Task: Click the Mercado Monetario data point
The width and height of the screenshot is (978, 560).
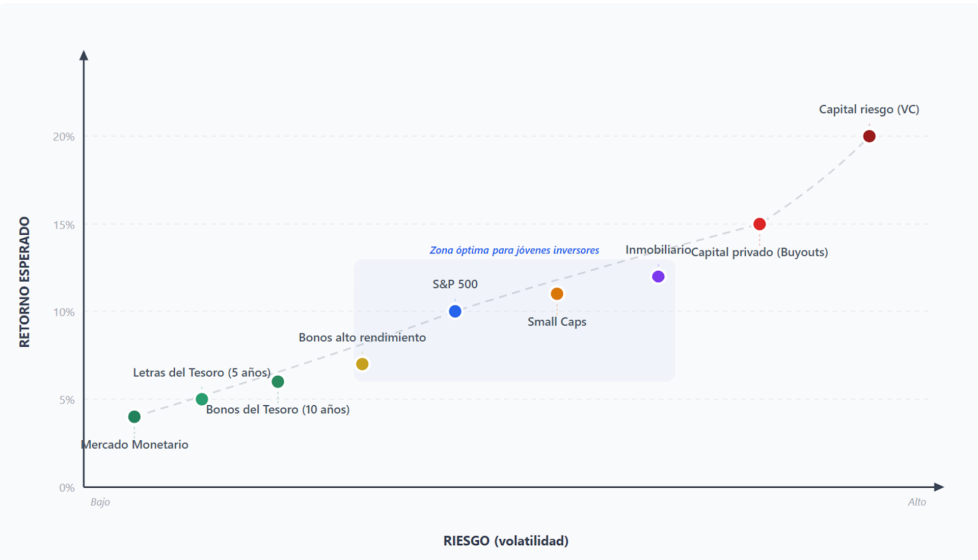Action: (134, 417)
